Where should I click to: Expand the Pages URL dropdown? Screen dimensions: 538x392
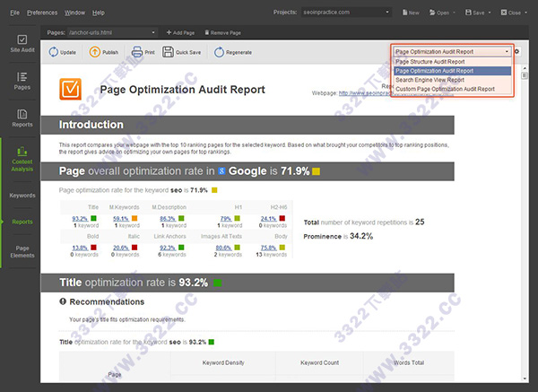(154, 32)
